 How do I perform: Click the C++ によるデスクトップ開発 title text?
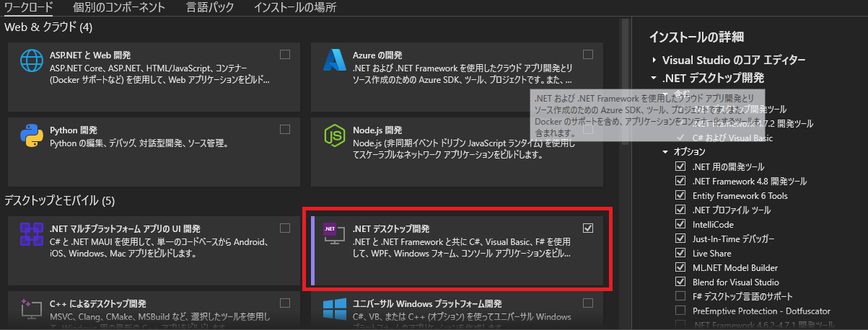98,303
